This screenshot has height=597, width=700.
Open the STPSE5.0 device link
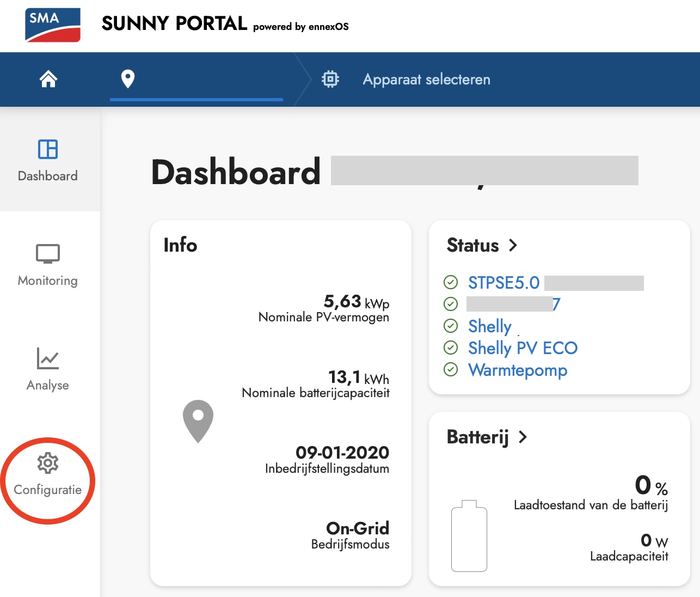click(503, 283)
